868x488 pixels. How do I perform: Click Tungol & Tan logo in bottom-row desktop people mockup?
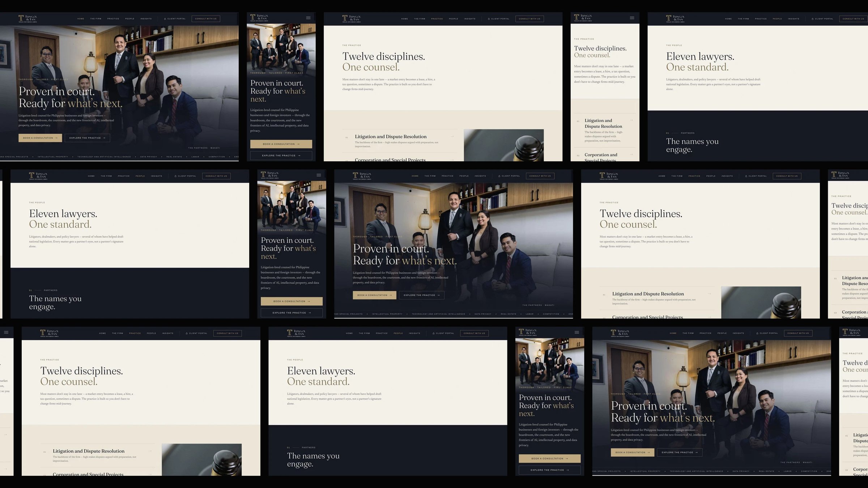pyautogui.click(x=297, y=333)
